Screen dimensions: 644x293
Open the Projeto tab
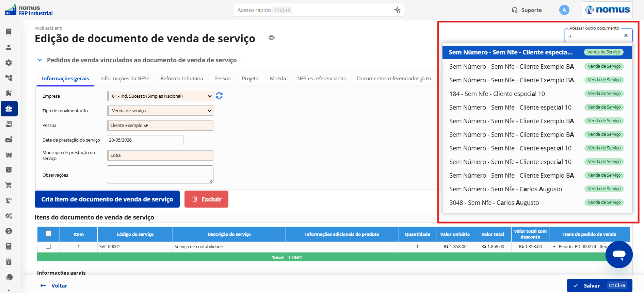click(x=250, y=79)
